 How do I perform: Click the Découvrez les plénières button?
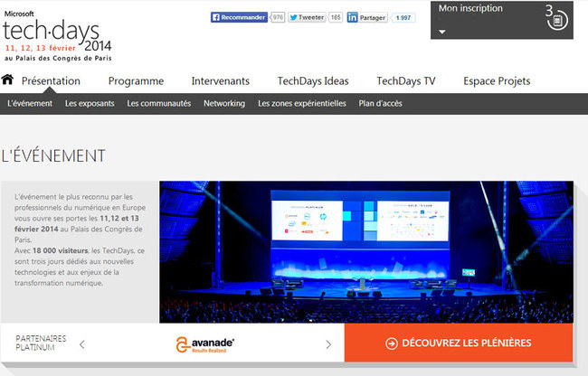(459, 343)
